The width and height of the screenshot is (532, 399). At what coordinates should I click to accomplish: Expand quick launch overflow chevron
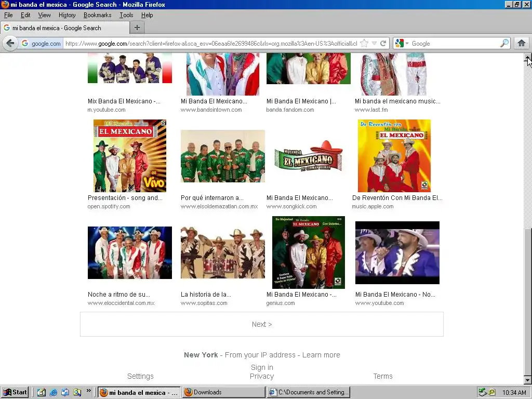tap(88, 391)
